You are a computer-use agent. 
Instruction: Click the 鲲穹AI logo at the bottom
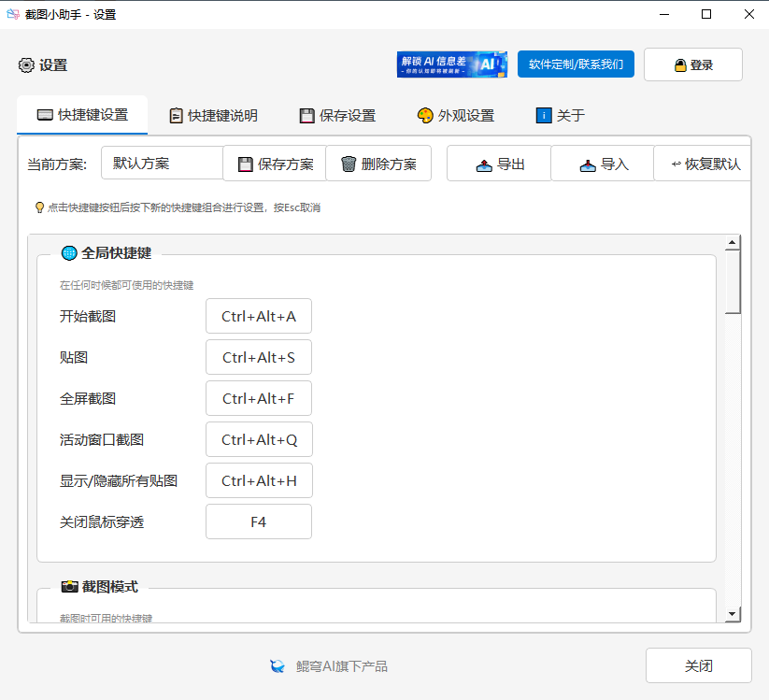(278, 665)
